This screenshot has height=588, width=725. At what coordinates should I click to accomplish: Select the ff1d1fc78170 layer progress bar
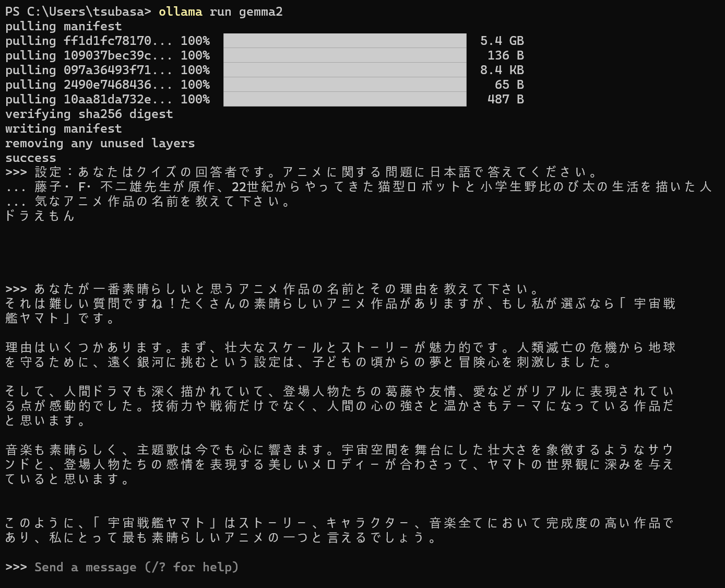pos(344,40)
